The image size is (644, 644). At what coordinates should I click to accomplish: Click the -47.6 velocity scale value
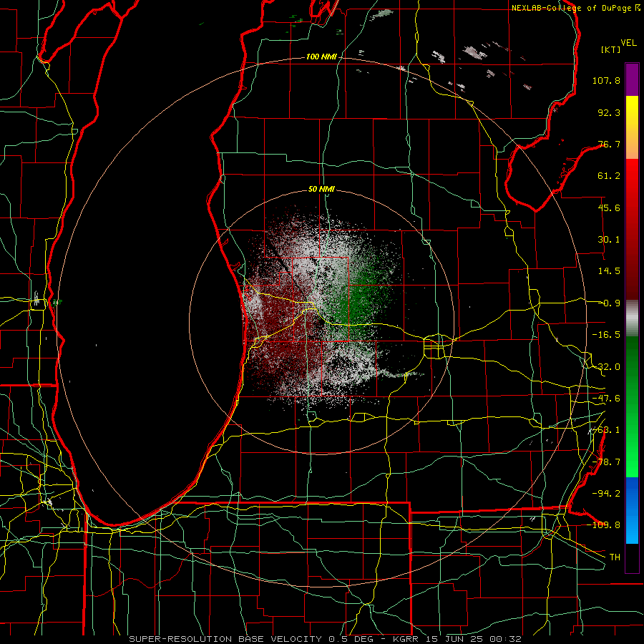[606, 399]
